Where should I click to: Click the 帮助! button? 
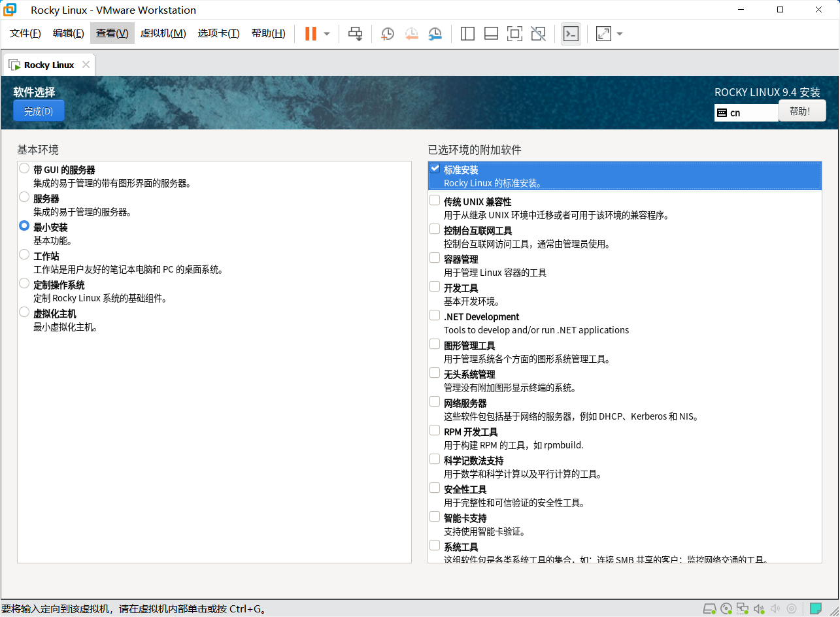pos(802,110)
